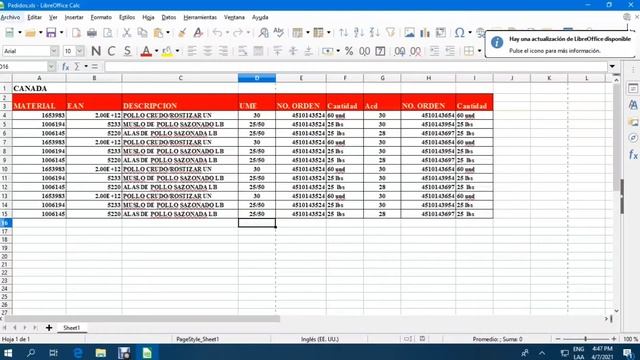The image size is (640, 360).
Task: Toggle underline with the S button
Action: coord(127,51)
